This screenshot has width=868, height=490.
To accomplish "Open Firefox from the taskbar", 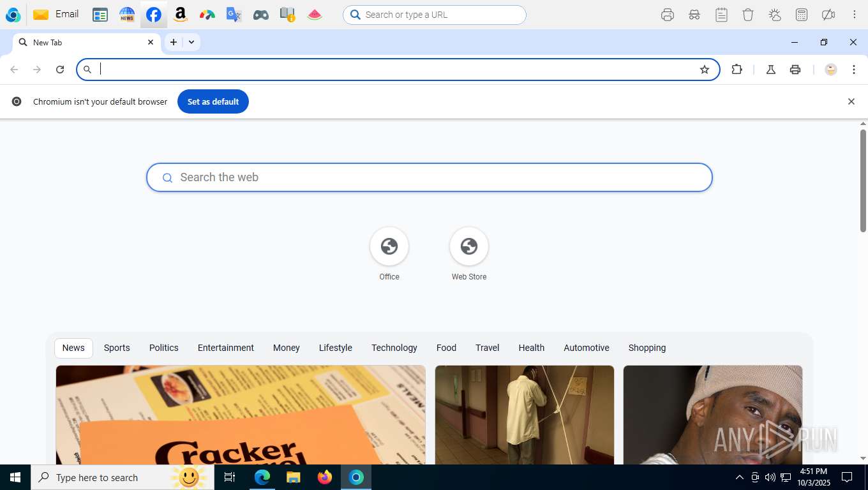I will pos(325,477).
